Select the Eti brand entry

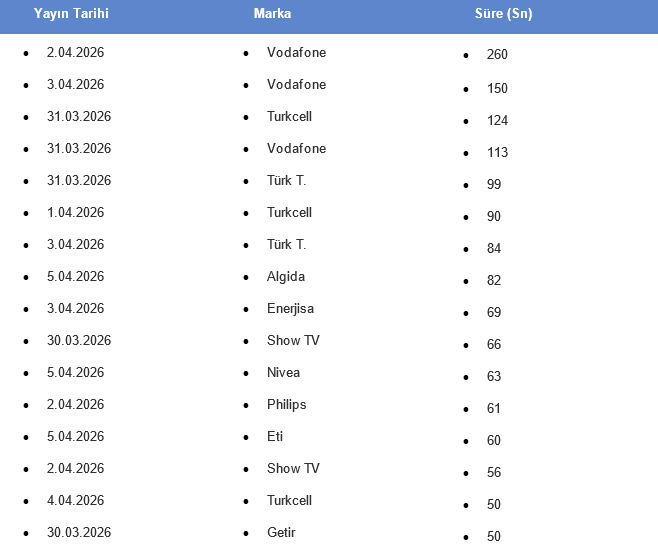(x=275, y=436)
